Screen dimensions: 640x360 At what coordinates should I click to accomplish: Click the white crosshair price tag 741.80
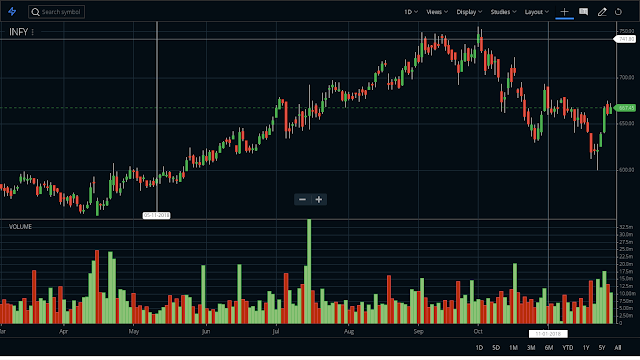click(625, 39)
